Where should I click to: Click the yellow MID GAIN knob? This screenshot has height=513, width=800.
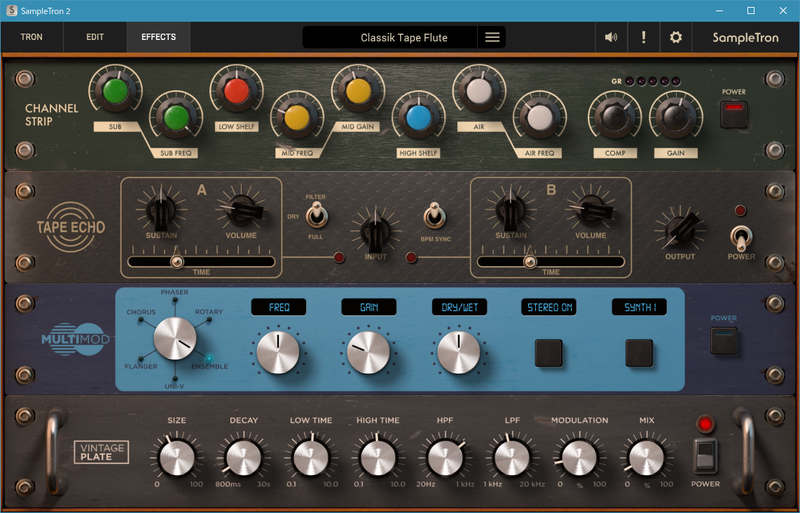tap(358, 92)
